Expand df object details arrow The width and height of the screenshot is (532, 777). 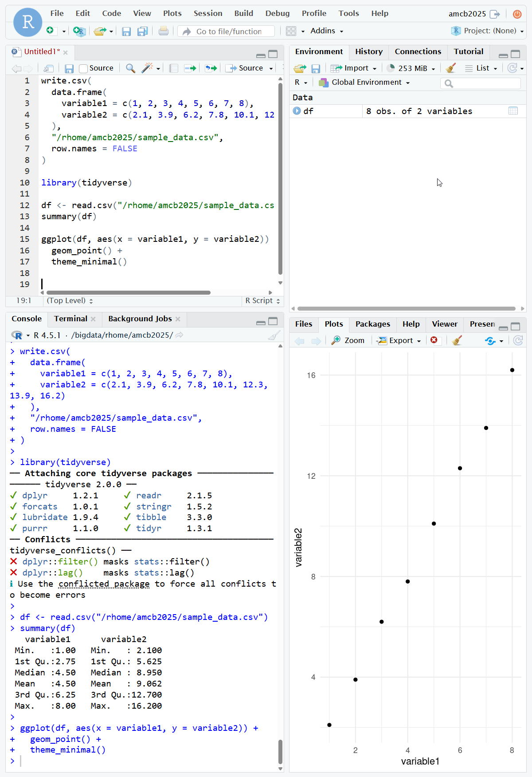click(x=297, y=111)
